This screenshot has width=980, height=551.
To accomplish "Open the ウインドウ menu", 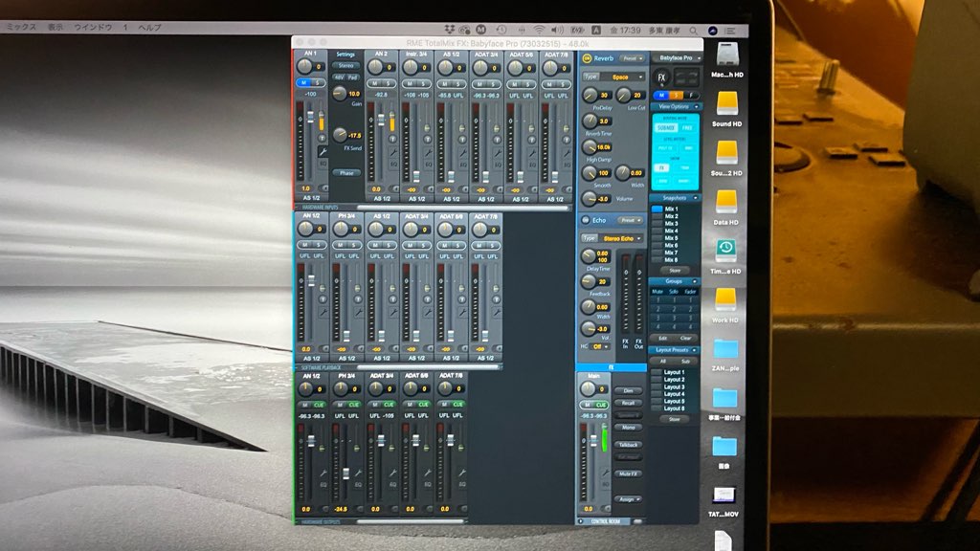I will click(93, 27).
